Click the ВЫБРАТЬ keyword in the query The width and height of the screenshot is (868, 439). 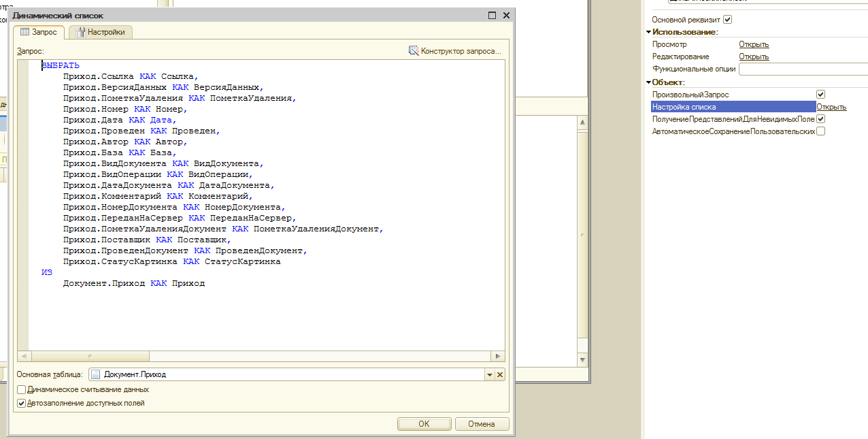pos(61,65)
